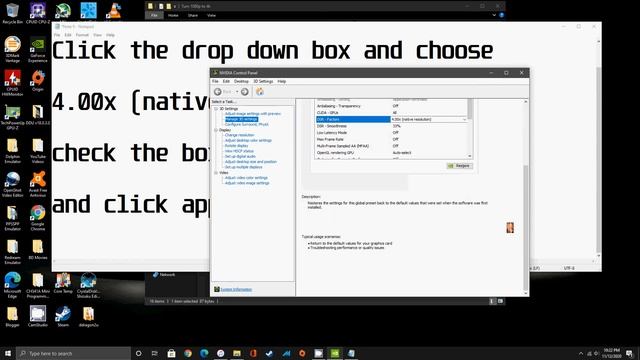Open the Edit menu in NVIDIA Control Panel
The width and height of the screenshot is (640, 360).
tap(226, 82)
